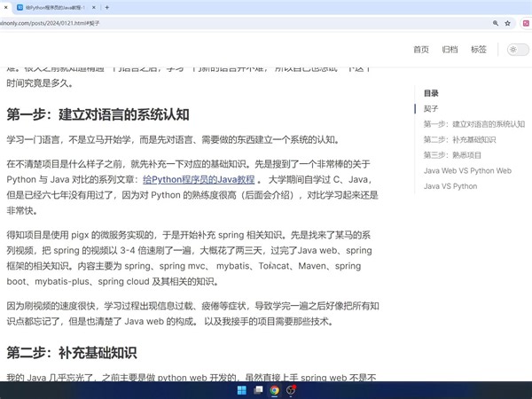Toggle the light/dark theme switch
The height and width of the screenshot is (399, 532).
(518, 50)
